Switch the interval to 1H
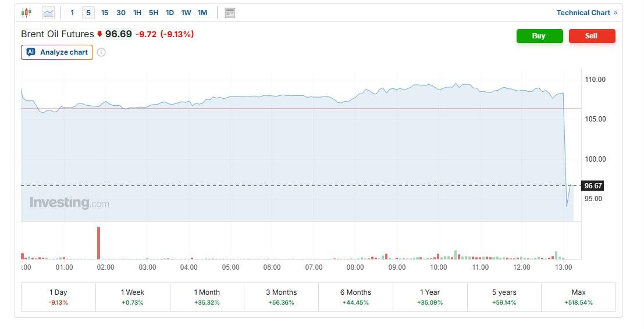The width and height of the screenshot is (644, 329). 137,13
